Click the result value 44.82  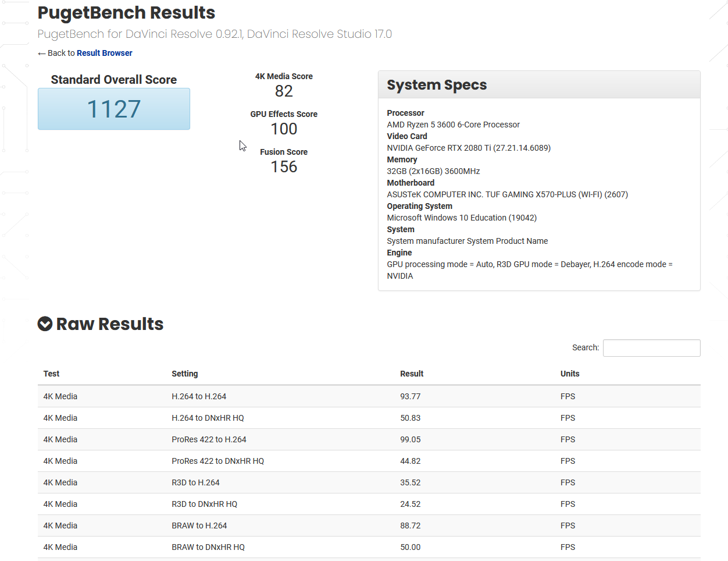410,461
